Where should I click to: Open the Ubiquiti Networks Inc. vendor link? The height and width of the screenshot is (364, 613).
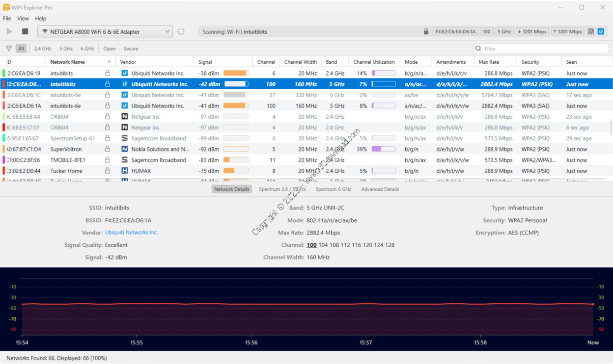pos(131,233)
